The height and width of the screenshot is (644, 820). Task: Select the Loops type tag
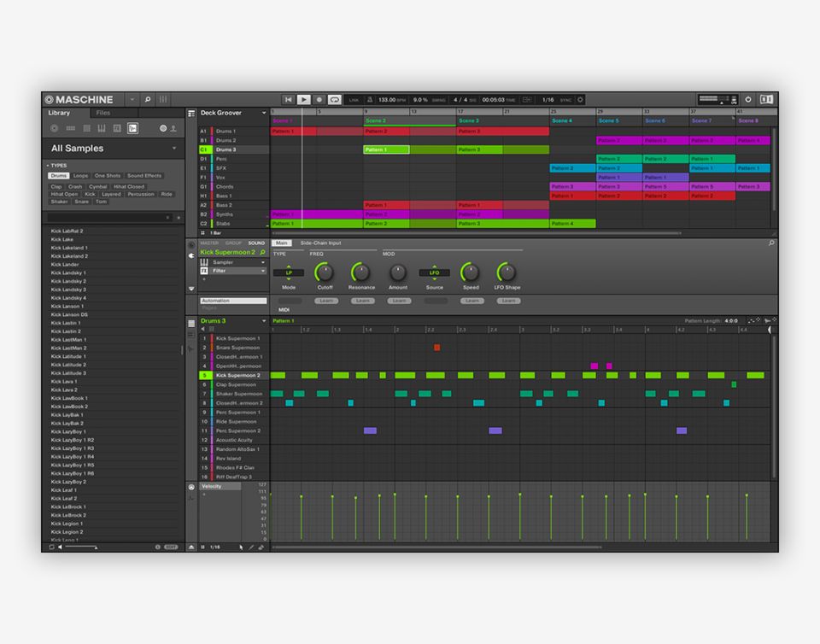[x=80, y=176]
